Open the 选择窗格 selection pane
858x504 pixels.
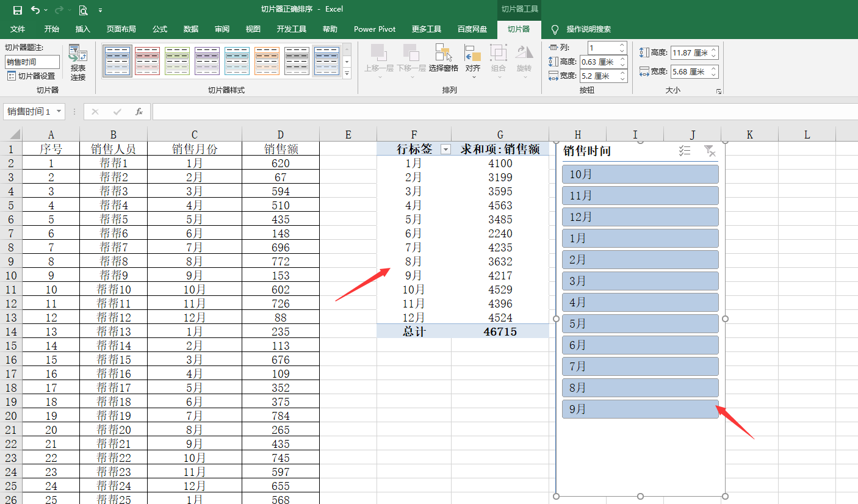(443, 59)
